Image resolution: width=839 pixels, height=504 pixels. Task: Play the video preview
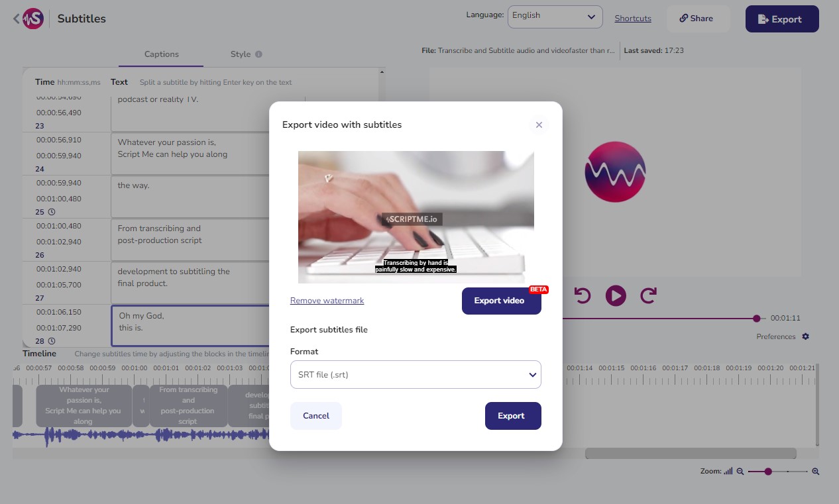616,295
